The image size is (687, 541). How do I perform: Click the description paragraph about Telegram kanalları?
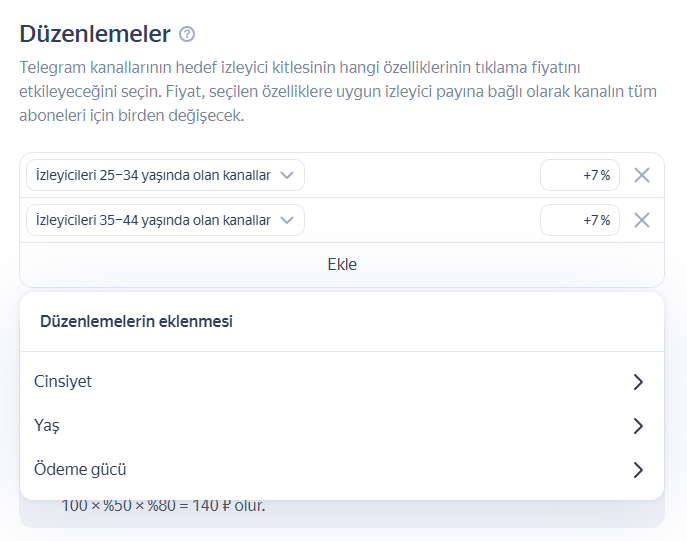tap(300, 92)
